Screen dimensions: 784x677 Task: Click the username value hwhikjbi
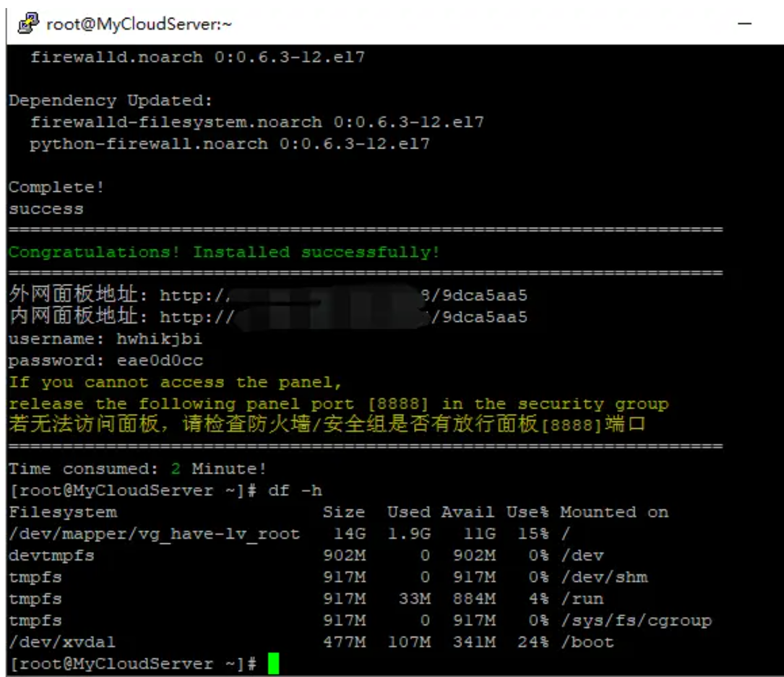pos(159,339)
